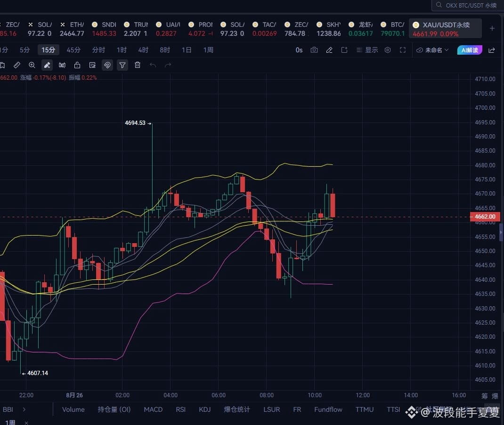Toggle the 持仓量 (OI) indicator

114,409
